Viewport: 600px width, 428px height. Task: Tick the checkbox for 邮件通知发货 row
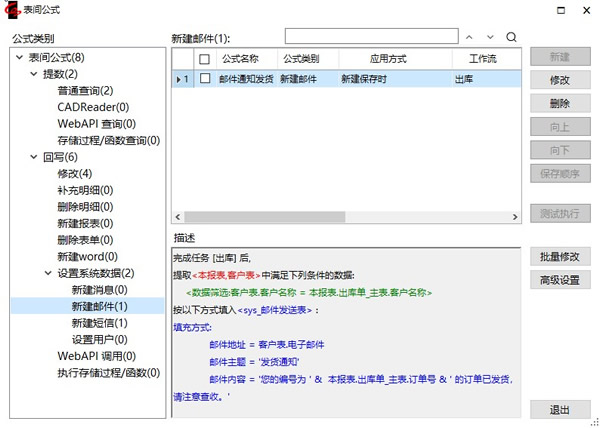[205, 78]
